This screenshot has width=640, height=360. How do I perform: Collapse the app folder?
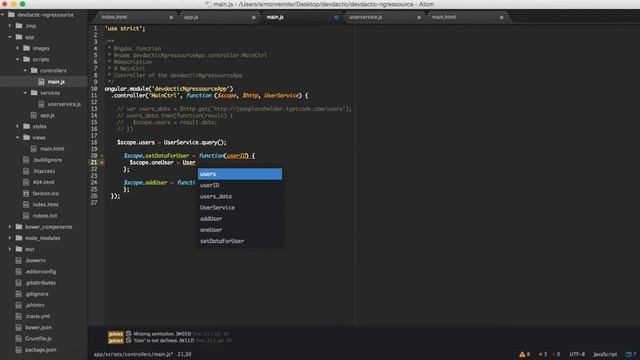(10, 37)
